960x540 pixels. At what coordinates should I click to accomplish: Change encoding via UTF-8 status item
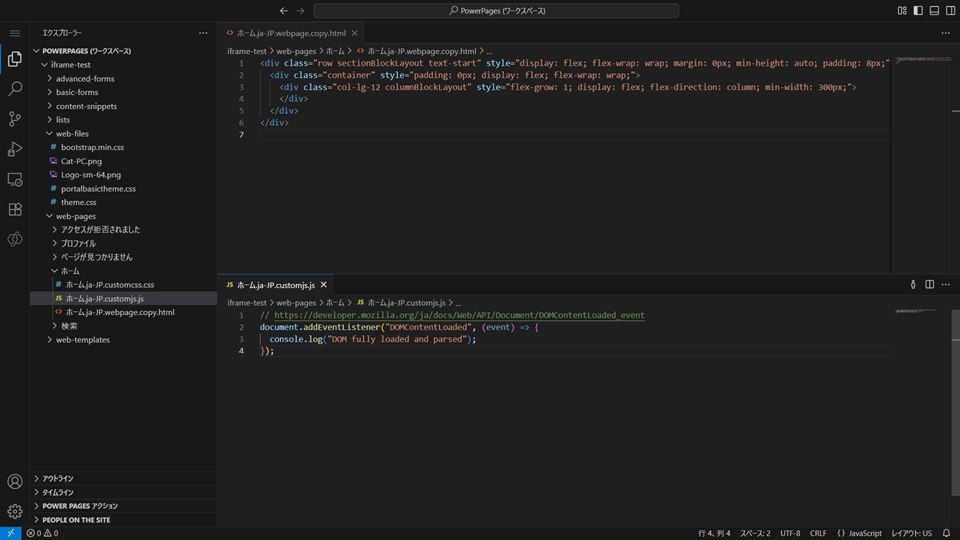pyautogui.click(x=790, y=533)
